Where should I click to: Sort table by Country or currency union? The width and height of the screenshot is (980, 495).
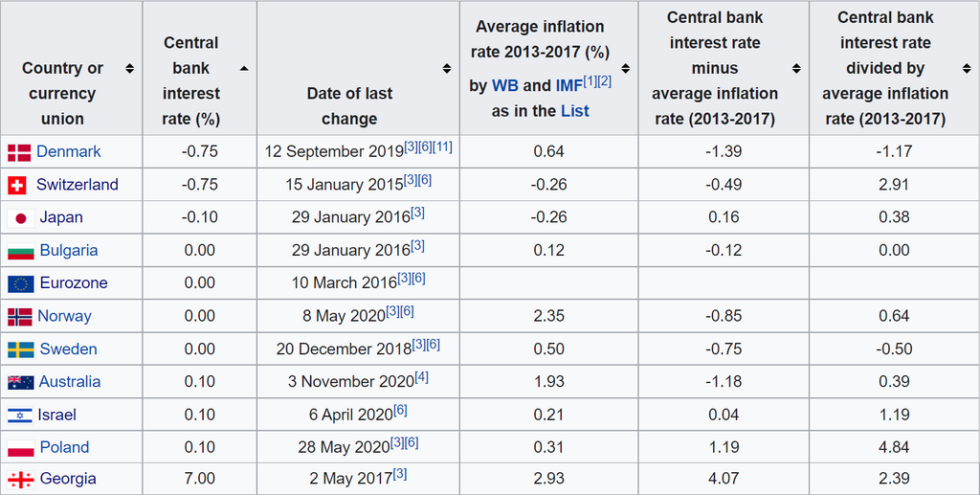(x=130, y=69)
